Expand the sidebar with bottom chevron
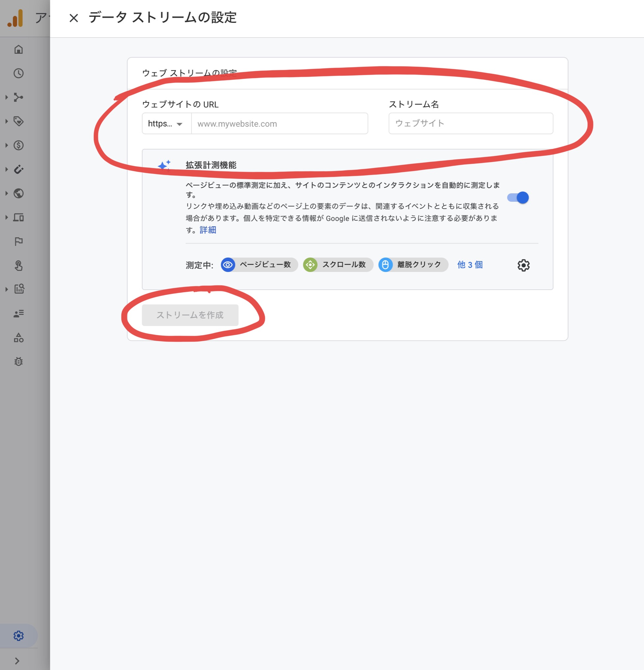Screen dimensions: 644x670 tap(17, 660)
